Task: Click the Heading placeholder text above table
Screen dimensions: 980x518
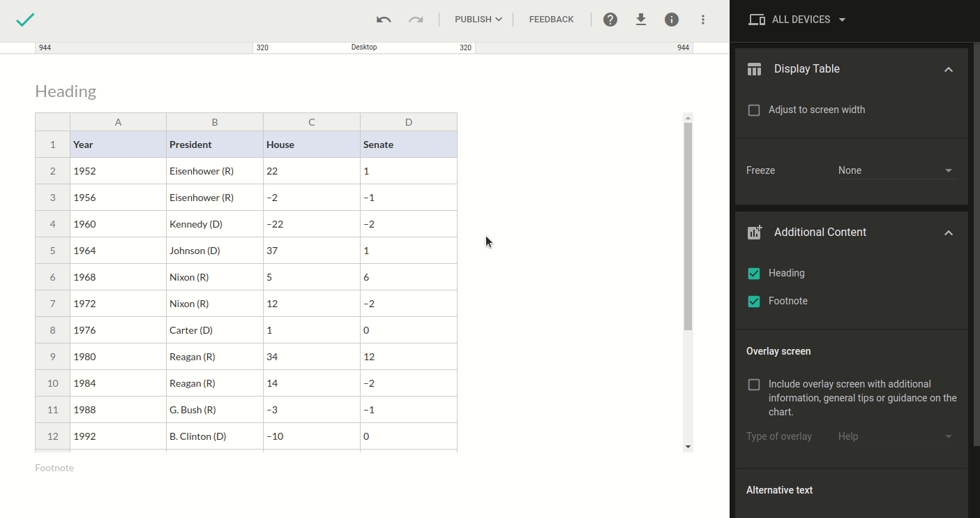Action: point(66,91)
